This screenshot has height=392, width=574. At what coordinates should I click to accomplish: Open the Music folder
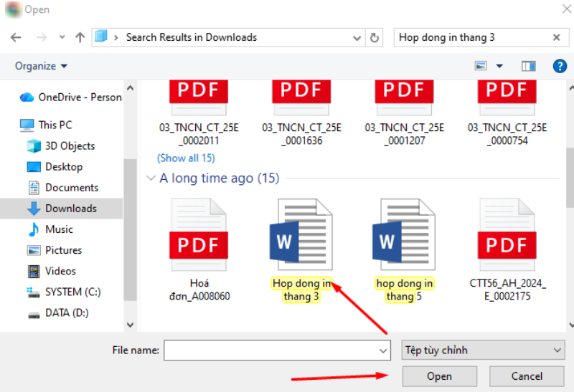tap(50, 229)
